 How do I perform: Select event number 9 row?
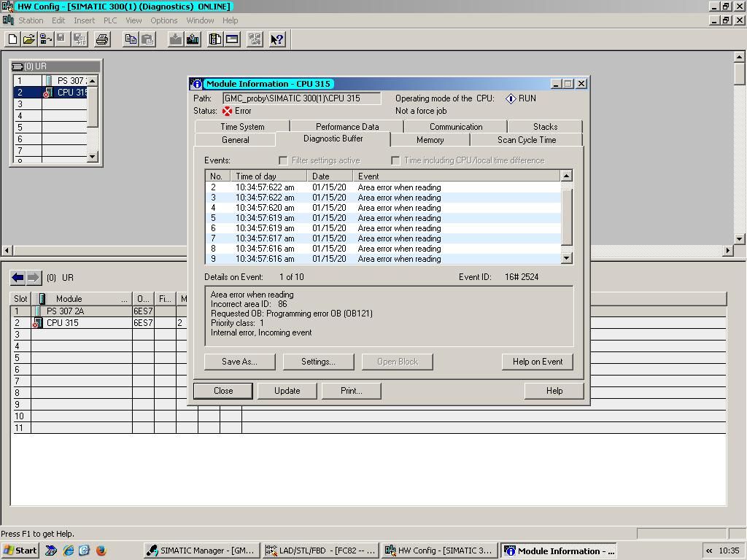pos(383,259)
